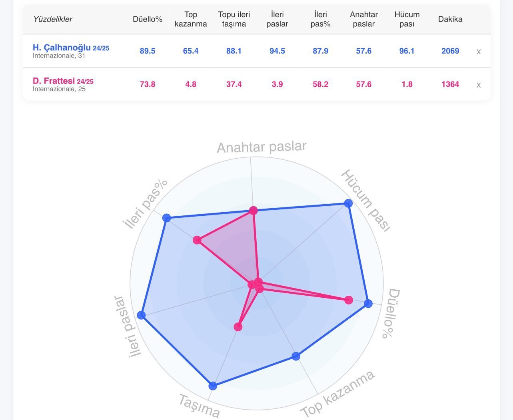513x420 pixels.
Task: Click blue Taşıma radar data point
Action: coord(213,386)
